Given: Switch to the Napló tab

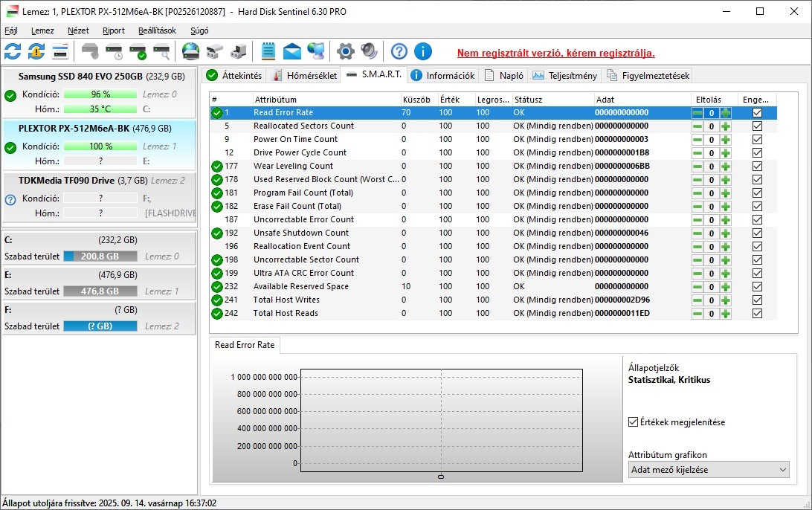Looking at the screenshot, I should click(504, 76).
